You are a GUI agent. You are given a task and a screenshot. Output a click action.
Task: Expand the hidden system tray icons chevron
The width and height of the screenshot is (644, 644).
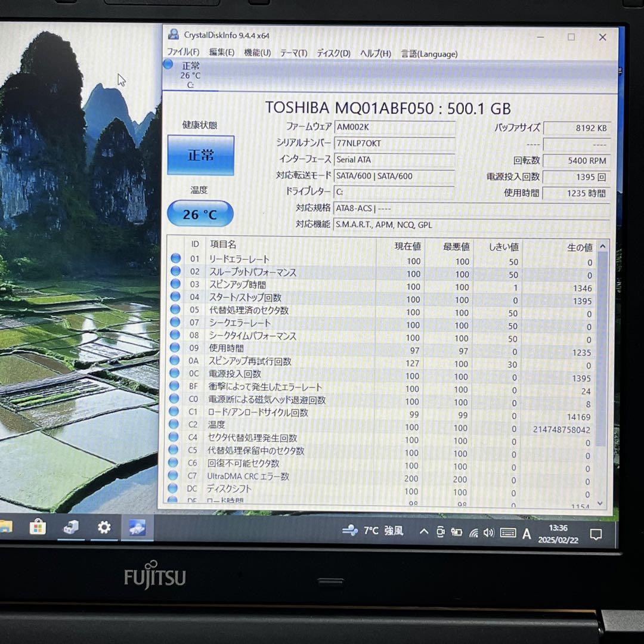[x=424, y=532]
